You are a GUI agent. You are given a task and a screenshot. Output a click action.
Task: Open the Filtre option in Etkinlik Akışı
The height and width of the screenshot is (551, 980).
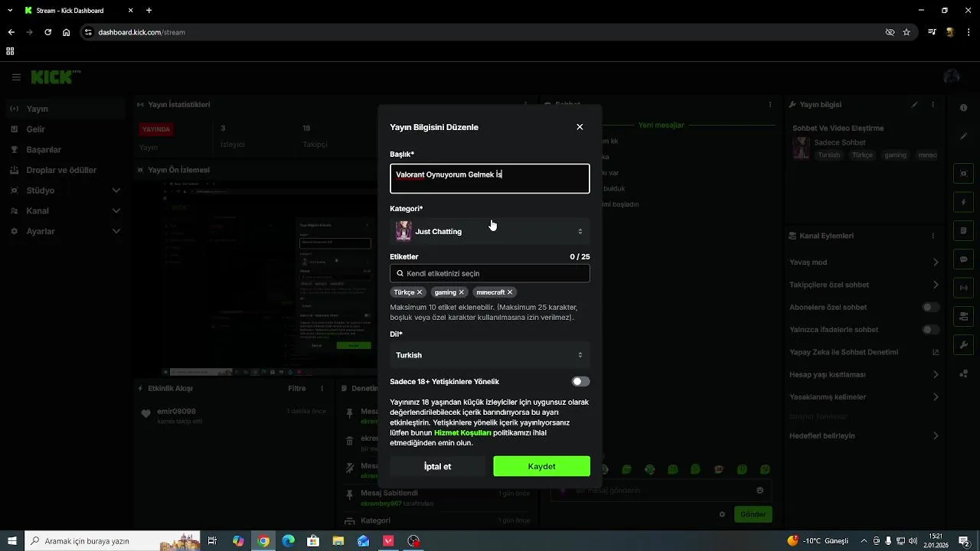[x=297, y=389]
